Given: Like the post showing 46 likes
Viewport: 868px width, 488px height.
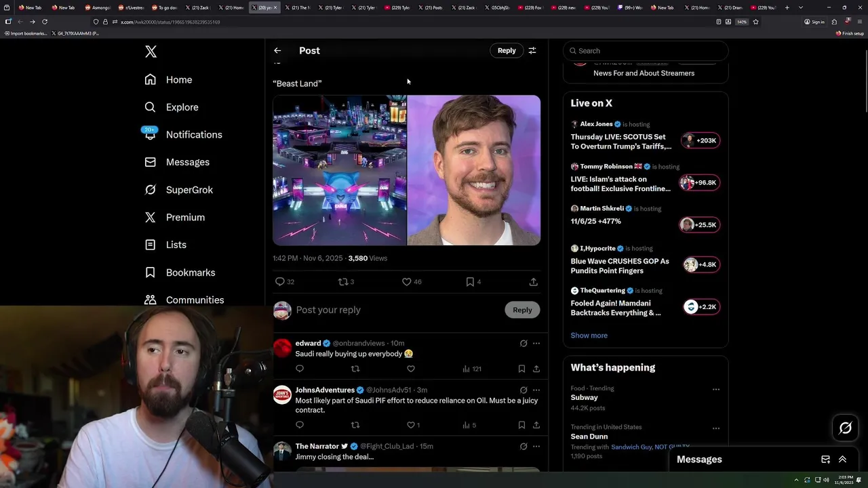Looking at the screenshot, I should pos(407,282).
